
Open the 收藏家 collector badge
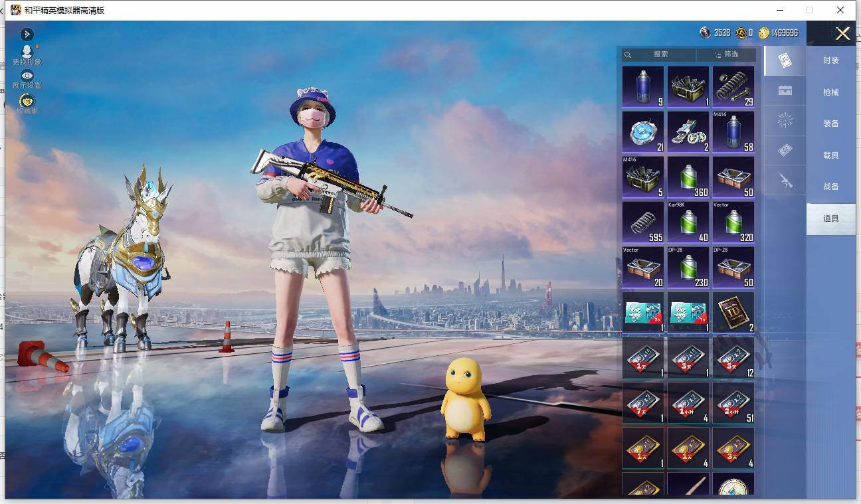pos(27,103)
